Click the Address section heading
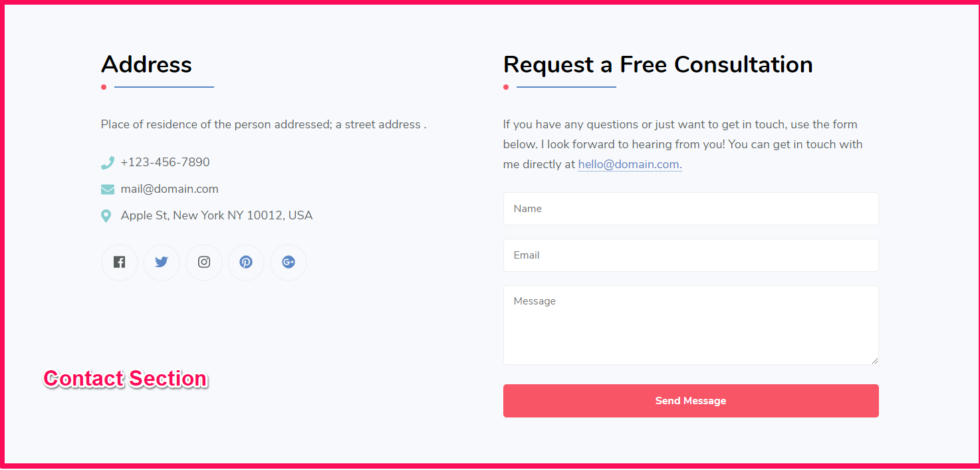The image size is (980, 470). (146, 64)
